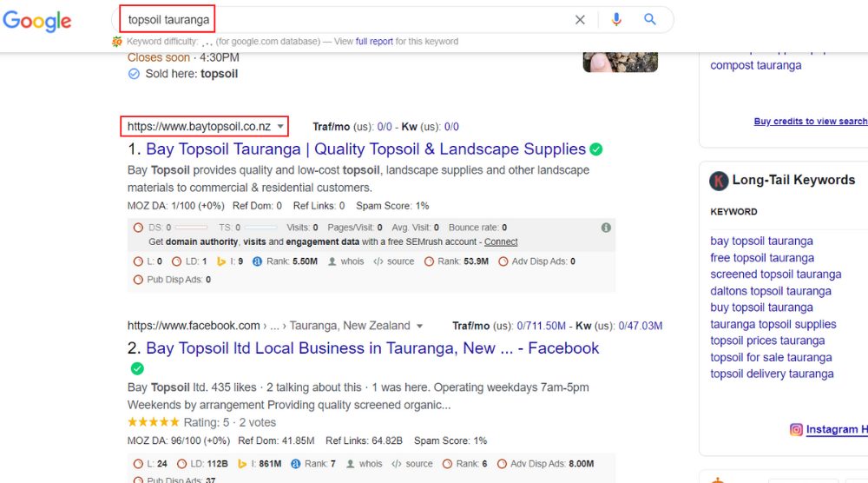Open Traf/mo 0/0 link for baytopsoil
This screenshot has height=483, width=868.
coord(385,127)
